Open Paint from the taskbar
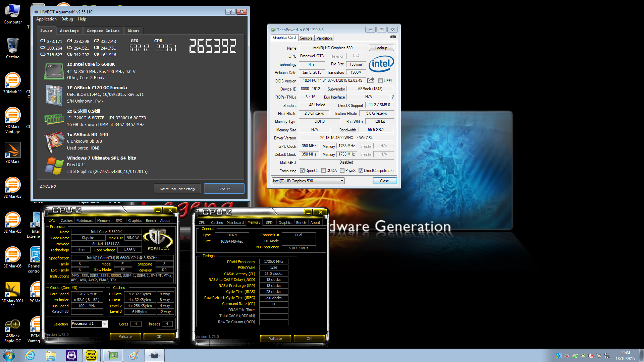The width and height of the screenshot is (644, 362). [134, 355]
